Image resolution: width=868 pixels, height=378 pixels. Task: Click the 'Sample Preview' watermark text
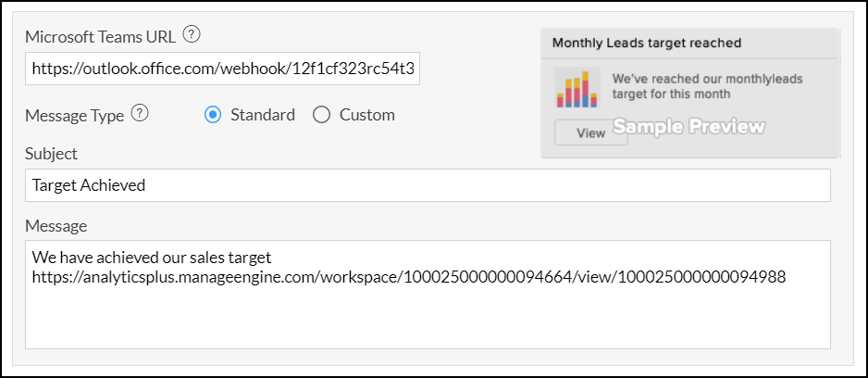[x=688, y=127]
